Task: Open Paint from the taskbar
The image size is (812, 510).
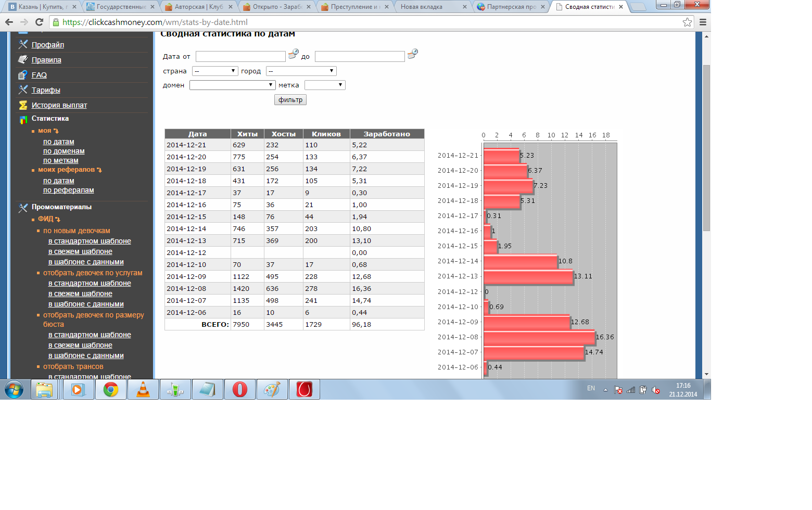Action: (272, 389)
